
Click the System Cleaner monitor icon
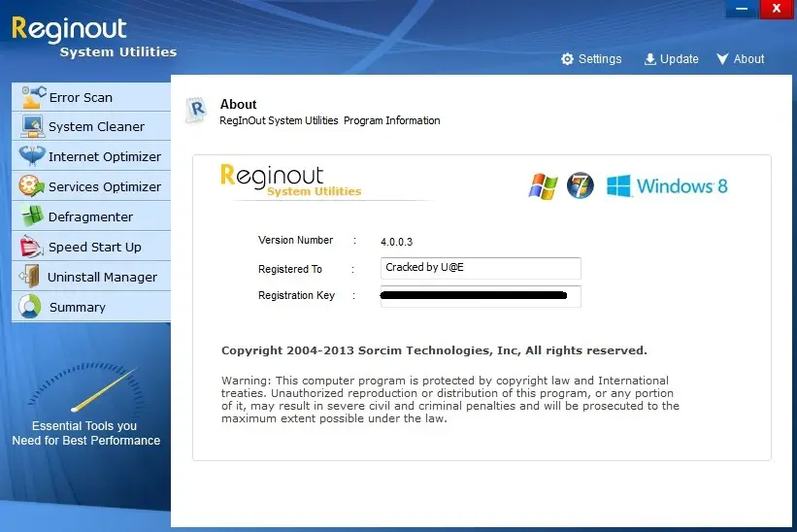coord(33,126)
